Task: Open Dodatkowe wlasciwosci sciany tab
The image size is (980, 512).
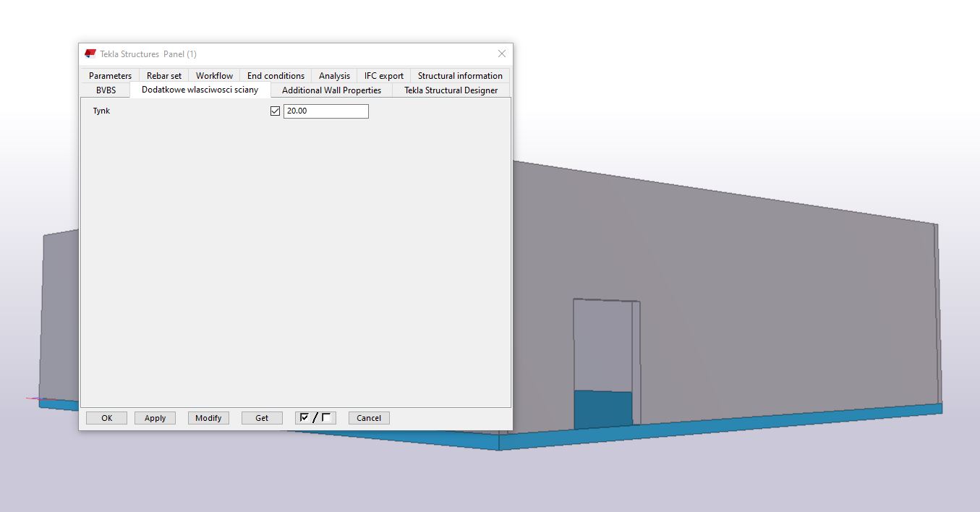Action: pyautogui.click(x=200, y=90)
